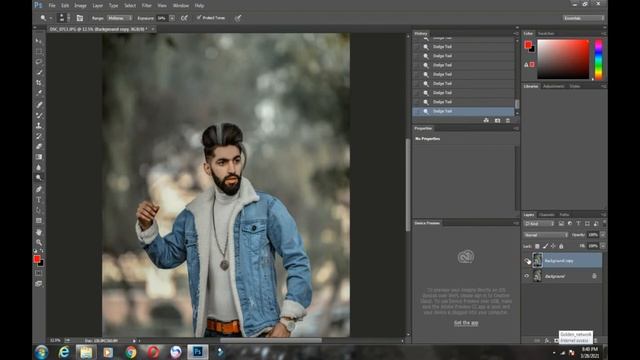The height and width of the screenshot is (360, 640).
Task: Toggle lock all for layer
Action: tap(561, 246)
